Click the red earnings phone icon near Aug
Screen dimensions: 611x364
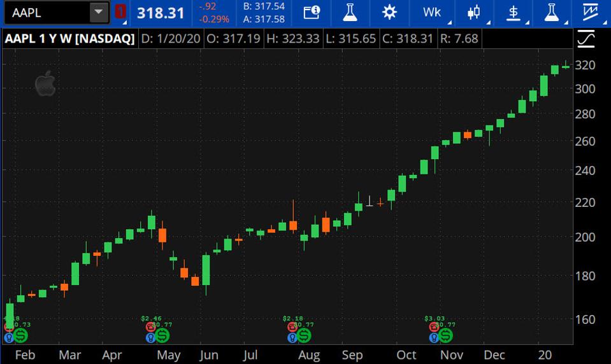(x=292, y=327)
